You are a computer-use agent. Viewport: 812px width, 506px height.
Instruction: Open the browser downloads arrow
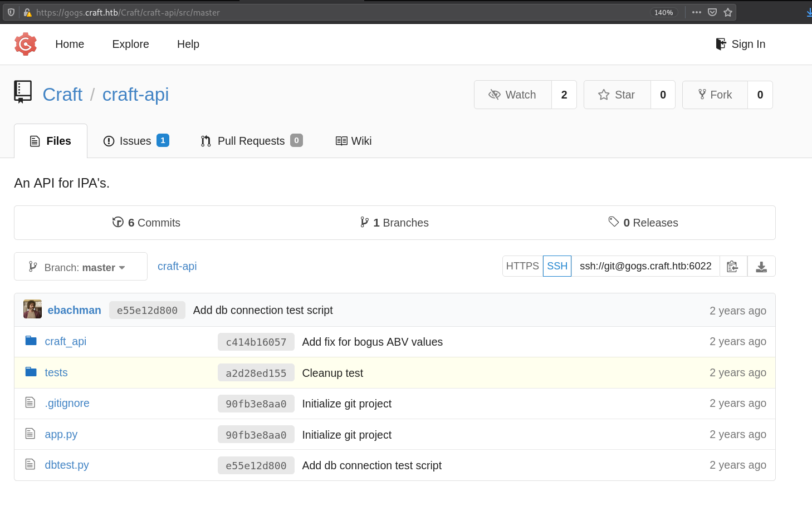[809, 12]
